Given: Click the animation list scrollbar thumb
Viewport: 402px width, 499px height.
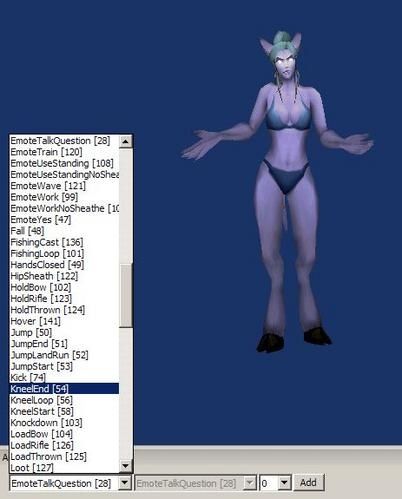Looking at the screenshot, I should click(126, 296).
